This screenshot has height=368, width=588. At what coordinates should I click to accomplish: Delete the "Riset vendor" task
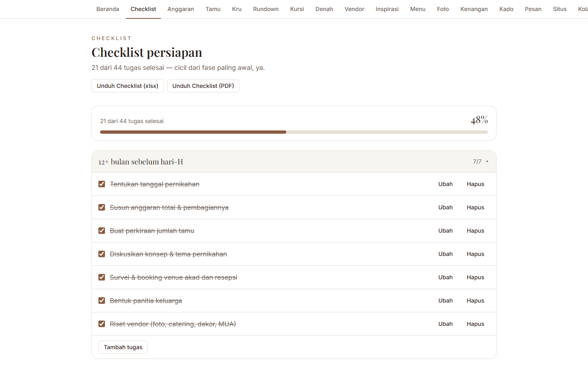(x=475, y=324)
